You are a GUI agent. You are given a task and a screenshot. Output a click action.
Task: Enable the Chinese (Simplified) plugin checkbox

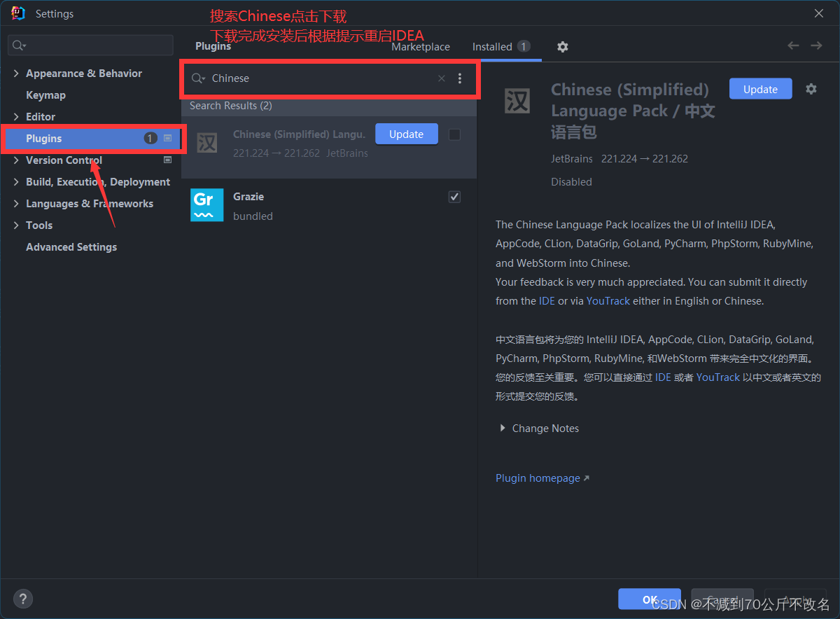point(454,134)
